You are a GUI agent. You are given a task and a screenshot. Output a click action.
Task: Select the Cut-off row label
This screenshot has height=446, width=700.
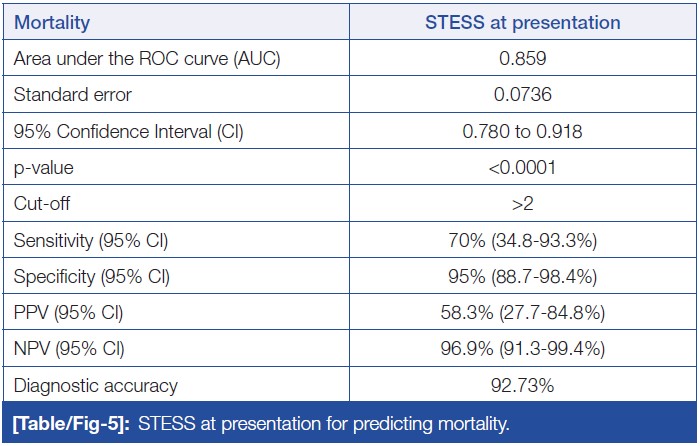click(45, 206)
